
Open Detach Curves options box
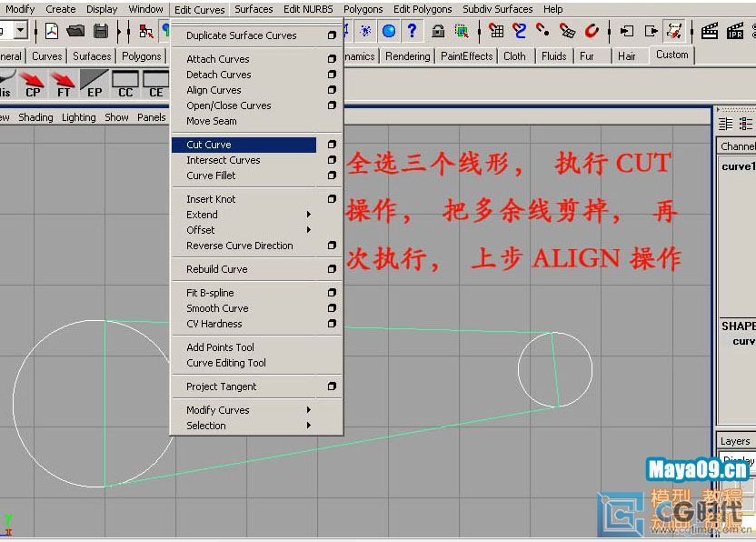point(332,75)
